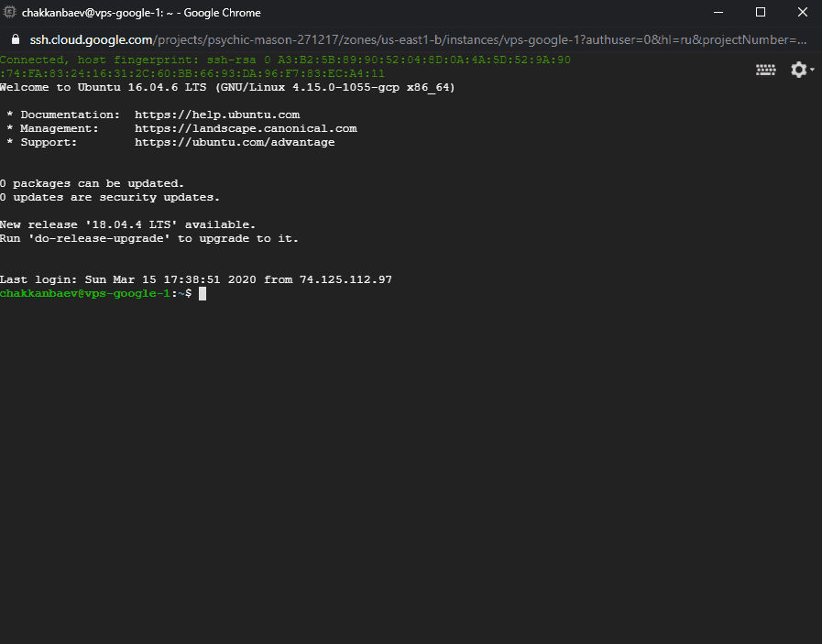
Task: Maximize the SSH terminal window
Action: coord(760,13)
